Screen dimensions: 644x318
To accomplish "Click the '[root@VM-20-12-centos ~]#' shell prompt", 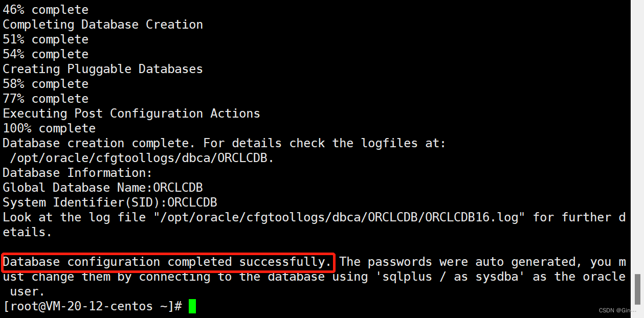I will tap(93, 307).
